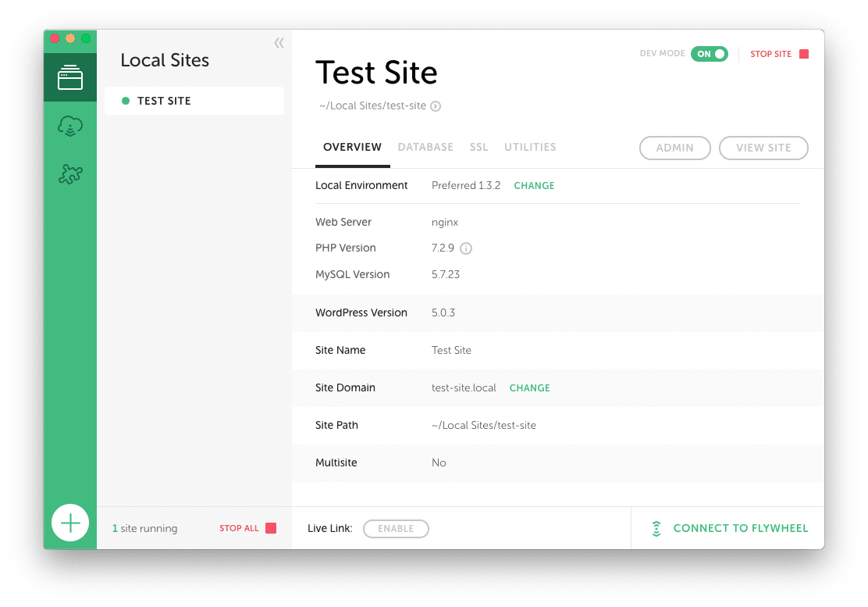Open the Connect cloud icon in sidebar

70,125
